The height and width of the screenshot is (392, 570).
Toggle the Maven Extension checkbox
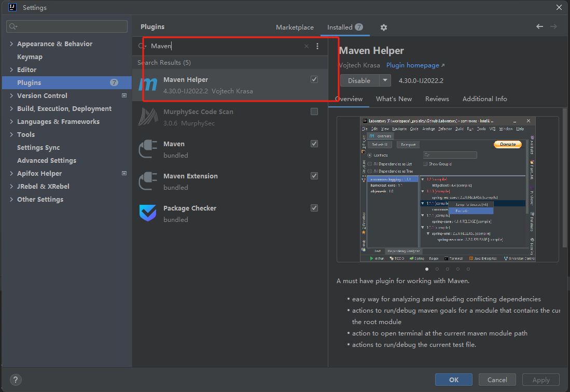[314, 176]
